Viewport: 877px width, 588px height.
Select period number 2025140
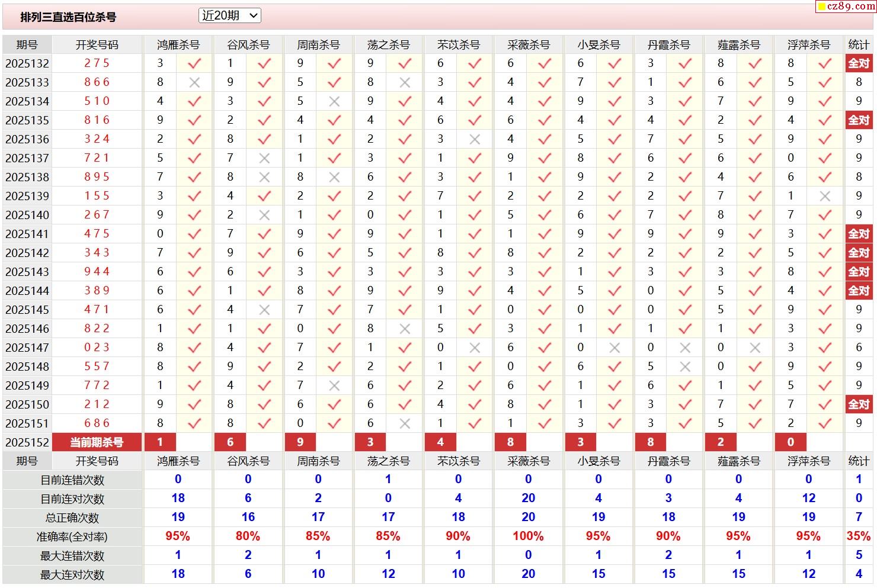click(x=27, y=215)
